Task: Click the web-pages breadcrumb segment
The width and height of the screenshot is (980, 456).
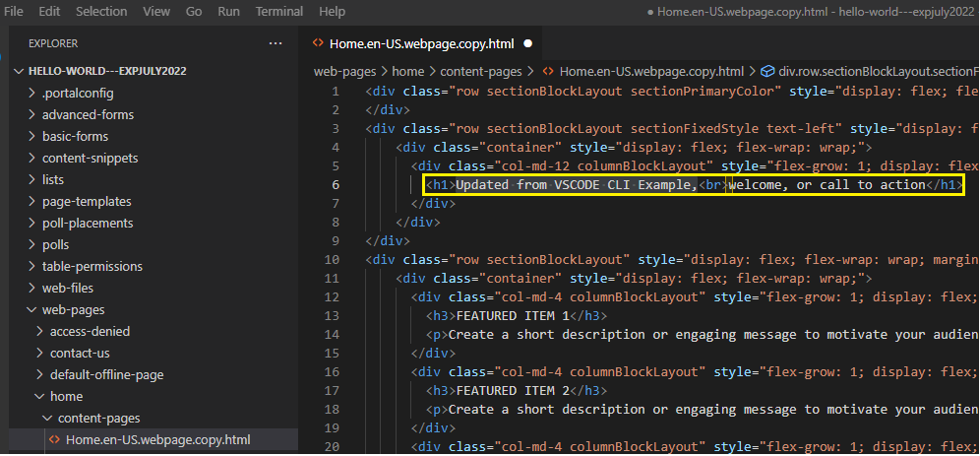Action: [345, 72]
